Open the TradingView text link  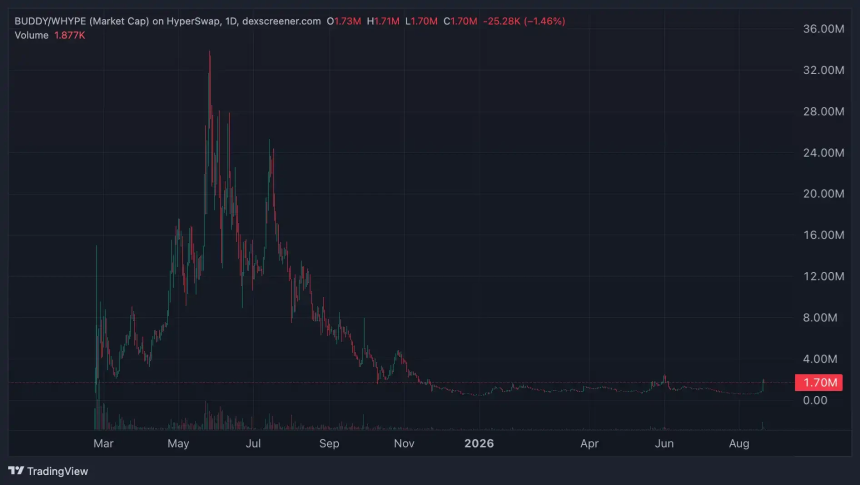[x=58, y=471]
